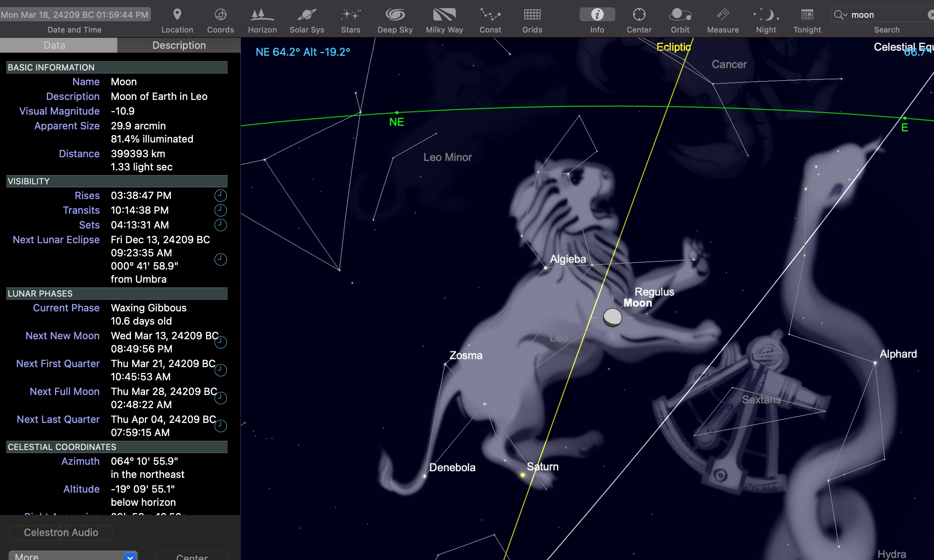Select the Data tab

55,45
